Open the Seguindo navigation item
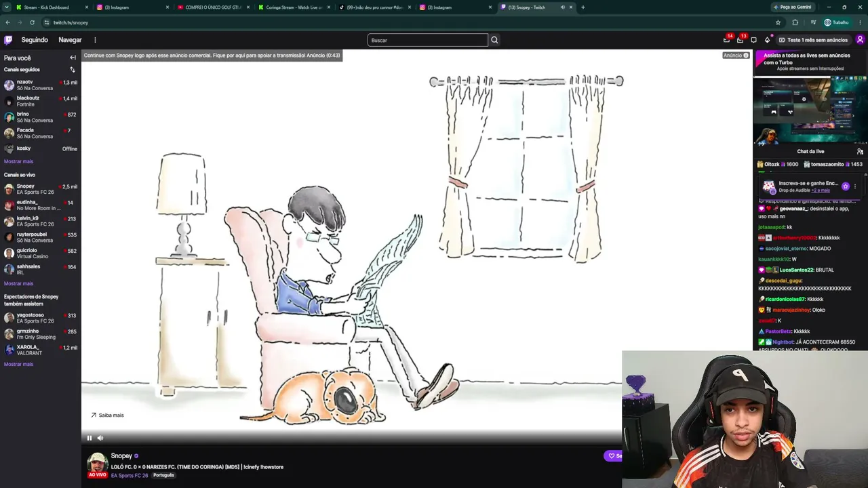868x488 pixels. 35,40
